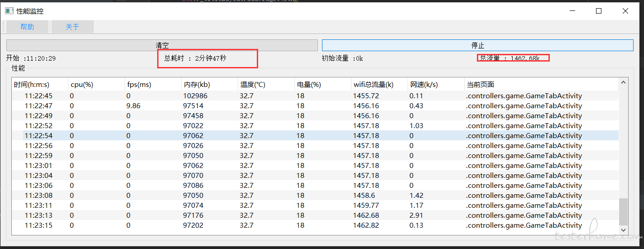Select the row with time 11:22:47
The width and height of the screenshot is (644, 249).
[x=315, y=105]
